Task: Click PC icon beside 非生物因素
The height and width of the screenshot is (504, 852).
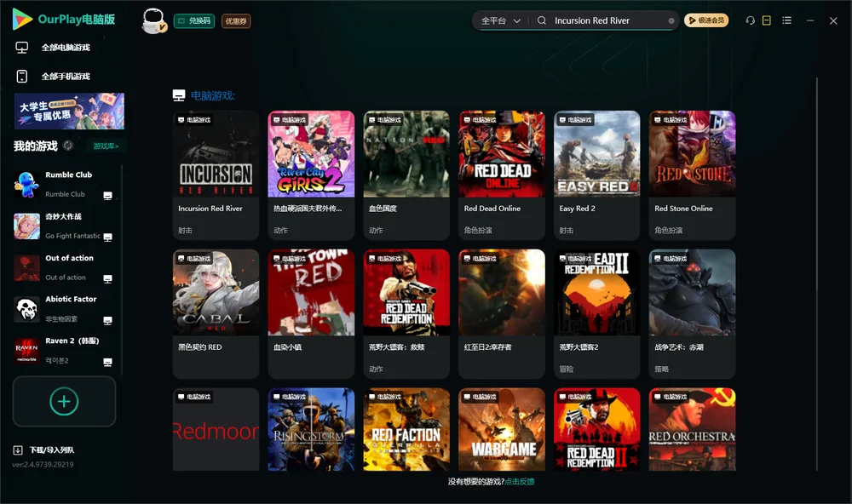Action: pyautogui.click(x=107, y=320)
